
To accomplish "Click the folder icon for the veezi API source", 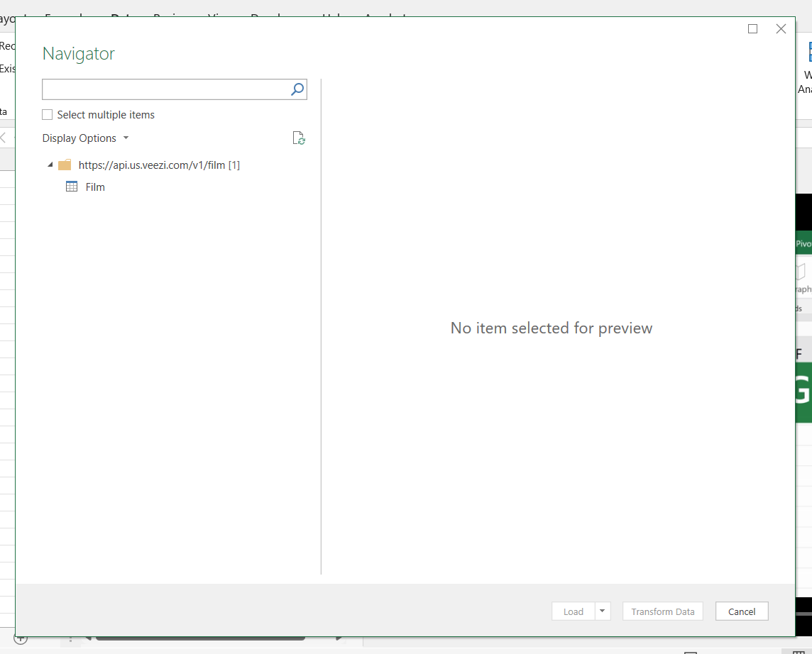I will click(65, 165).
